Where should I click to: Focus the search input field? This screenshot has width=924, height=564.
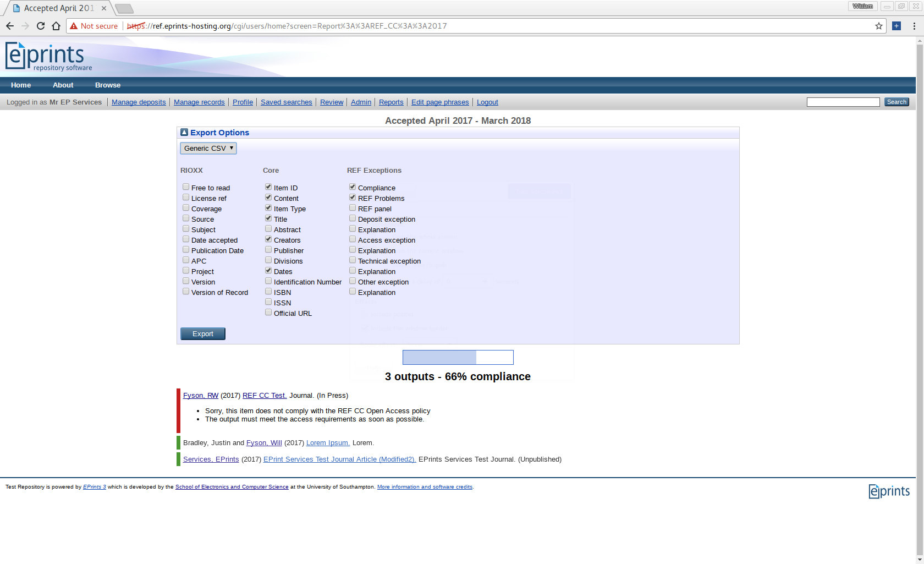point(843,102)
